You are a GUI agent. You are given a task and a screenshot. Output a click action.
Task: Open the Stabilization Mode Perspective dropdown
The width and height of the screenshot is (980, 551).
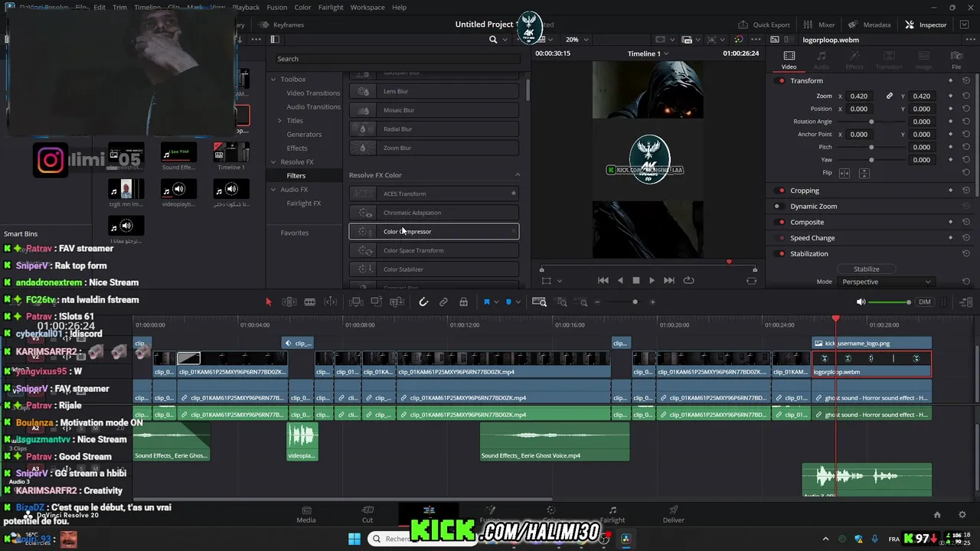click(887, 282)
